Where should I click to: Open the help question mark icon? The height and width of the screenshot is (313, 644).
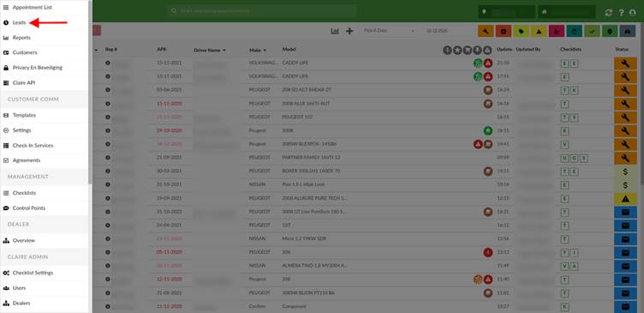(x=622, y=12)
